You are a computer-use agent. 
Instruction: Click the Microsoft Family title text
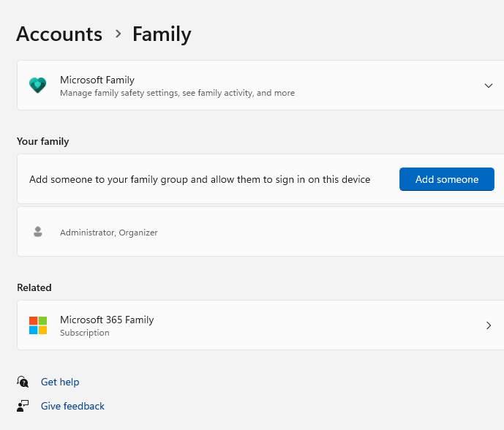[97, 80]
